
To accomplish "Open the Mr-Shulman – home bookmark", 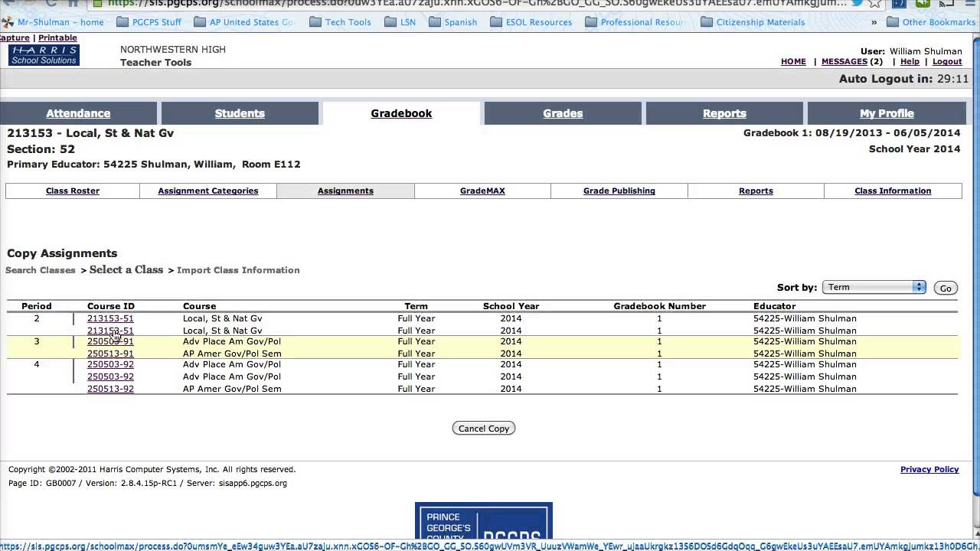I will click(x=54, y=22).
